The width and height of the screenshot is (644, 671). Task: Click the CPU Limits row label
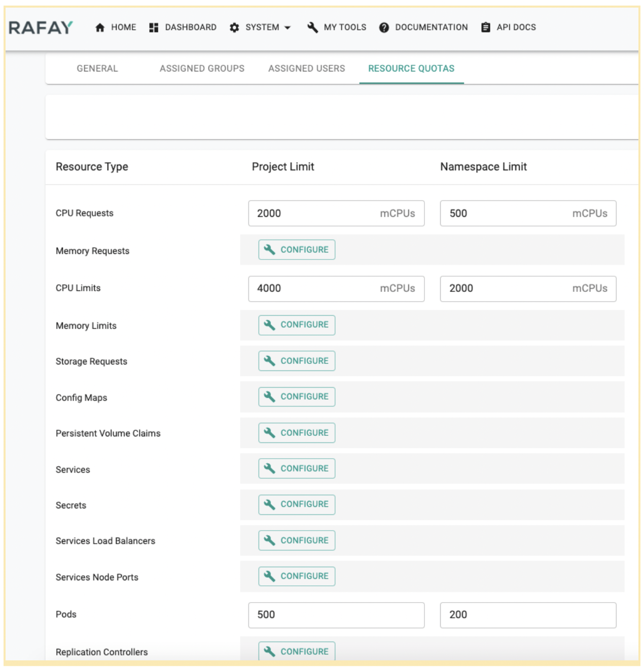[x=78, y=288]
